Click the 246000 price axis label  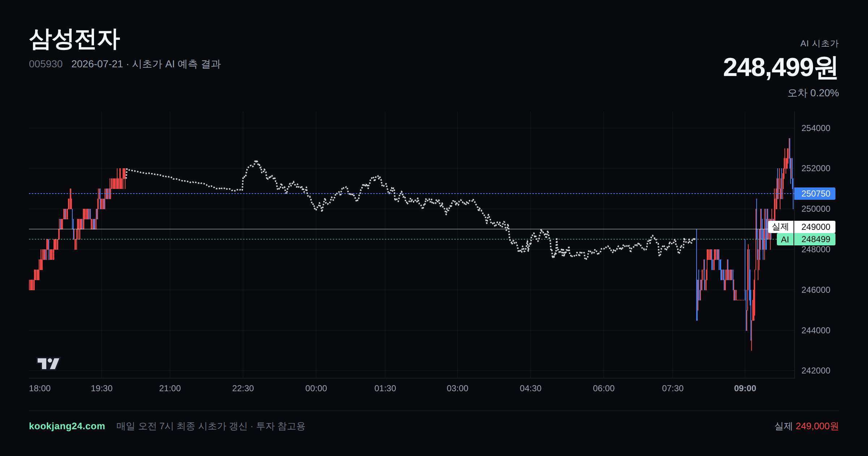point(816,290)
